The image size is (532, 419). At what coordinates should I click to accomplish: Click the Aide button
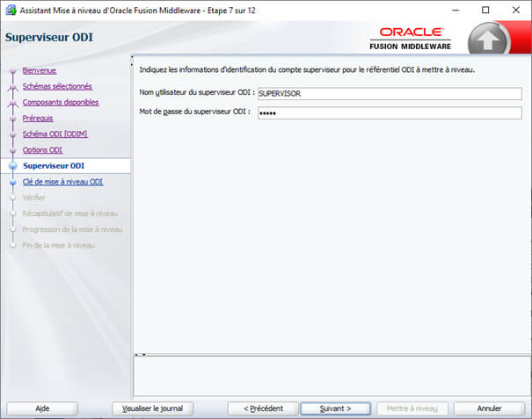[x=42, y=408]
